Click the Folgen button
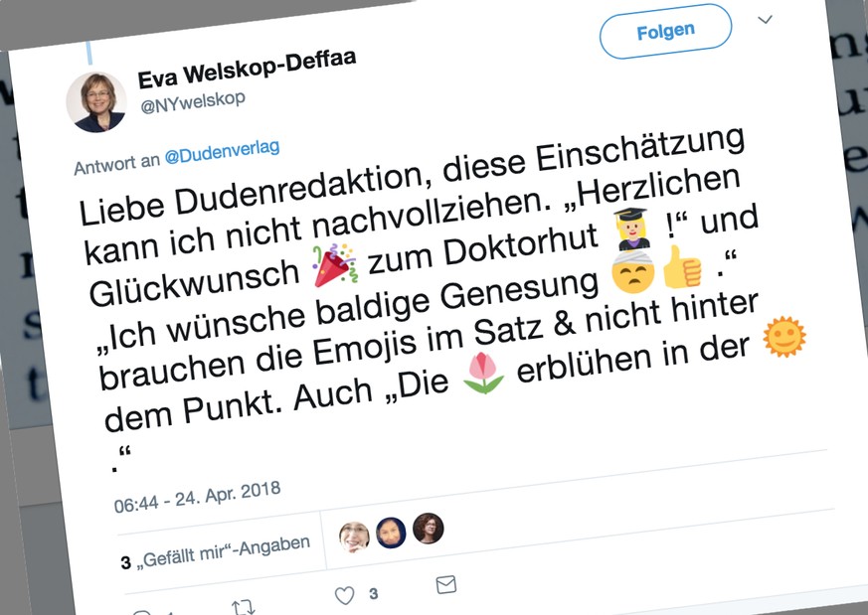The image size is (868, 615). 665,31
